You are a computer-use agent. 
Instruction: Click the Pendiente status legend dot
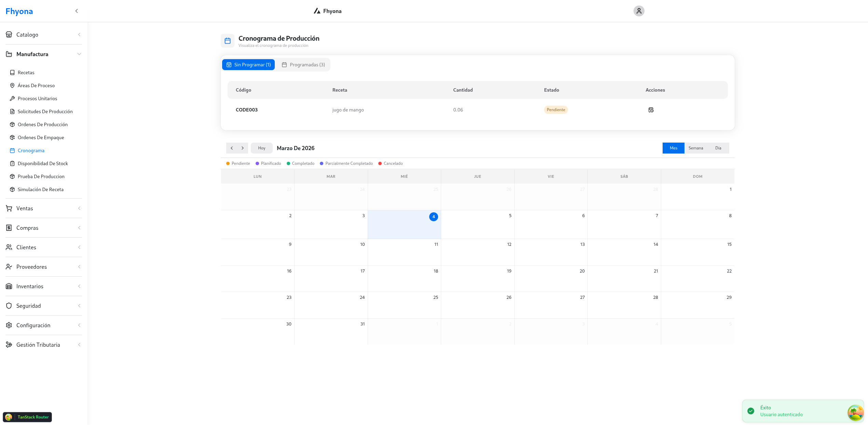(228, 163)
